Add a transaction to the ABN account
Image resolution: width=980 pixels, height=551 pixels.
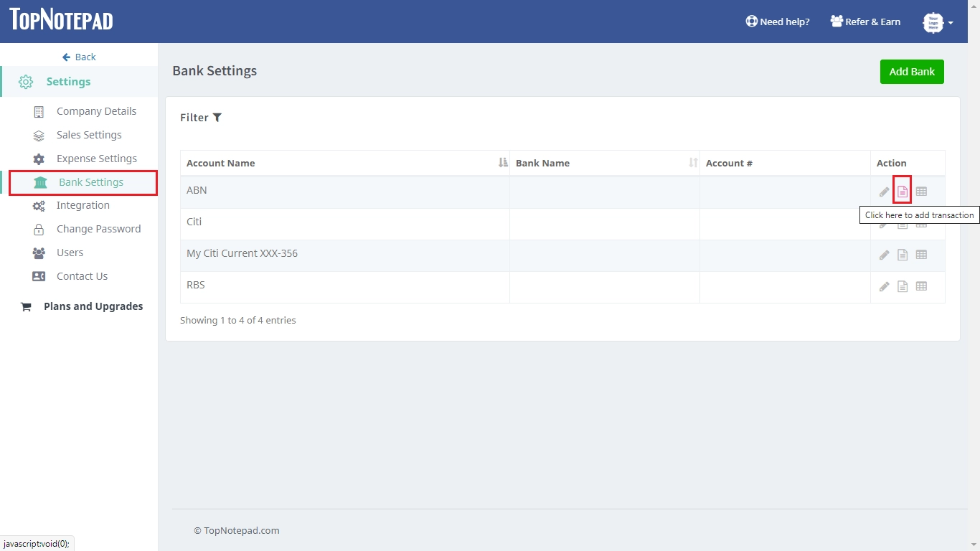[x=903, y=192]
